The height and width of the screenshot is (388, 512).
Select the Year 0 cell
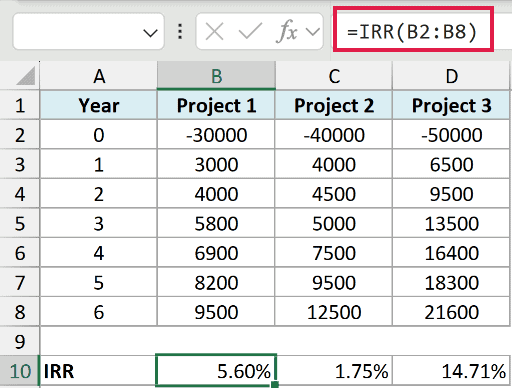[98, 135]
